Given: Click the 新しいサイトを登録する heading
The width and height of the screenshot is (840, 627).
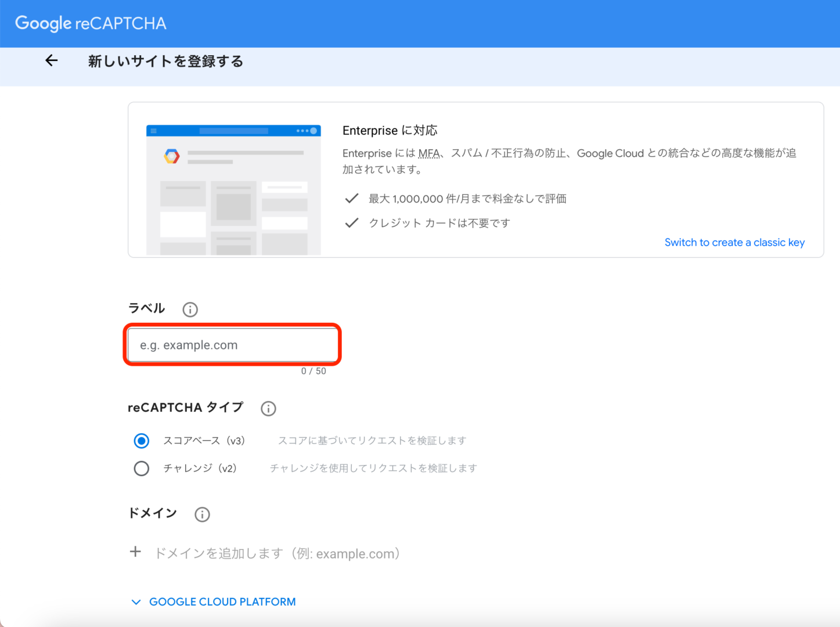Looking at the screenshot, I should pyautogui.click(x=165, y=61).
